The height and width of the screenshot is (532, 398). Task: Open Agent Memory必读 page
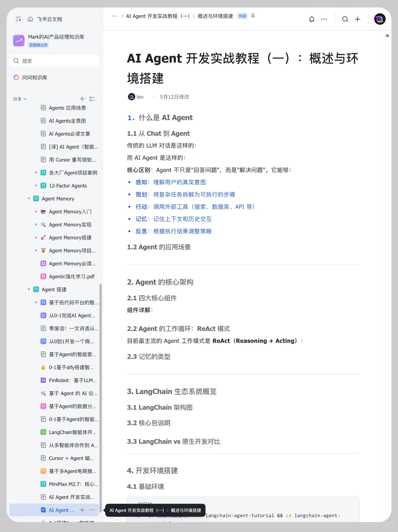click(x=72, y=264)
